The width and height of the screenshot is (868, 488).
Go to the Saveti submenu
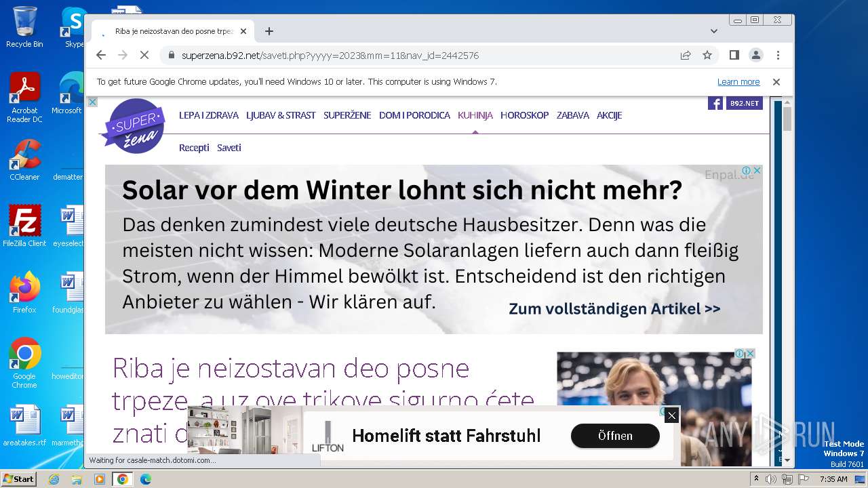point(229,148)
